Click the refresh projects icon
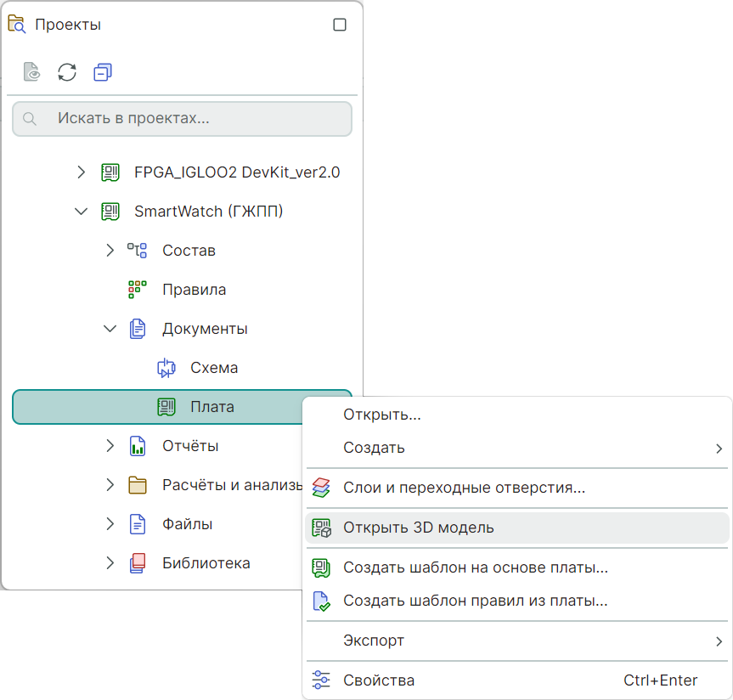The width and height of the screenshot is (733, 700). [67, 72]
